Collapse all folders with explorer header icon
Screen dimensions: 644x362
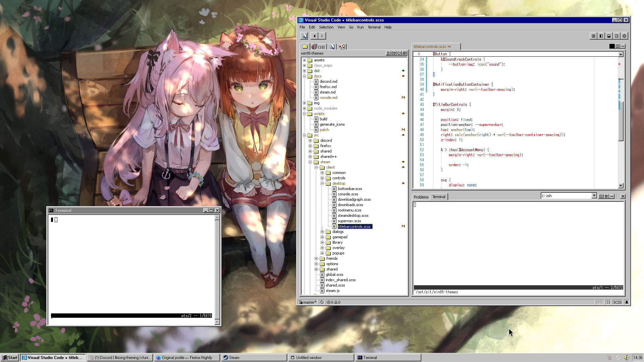tap(404, 53)
